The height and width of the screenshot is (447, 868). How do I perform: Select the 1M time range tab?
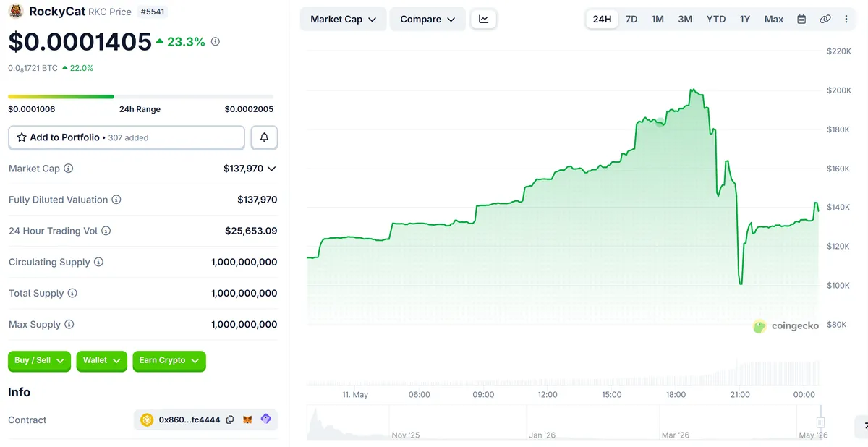pyautogui.click(x=658, y=20)
